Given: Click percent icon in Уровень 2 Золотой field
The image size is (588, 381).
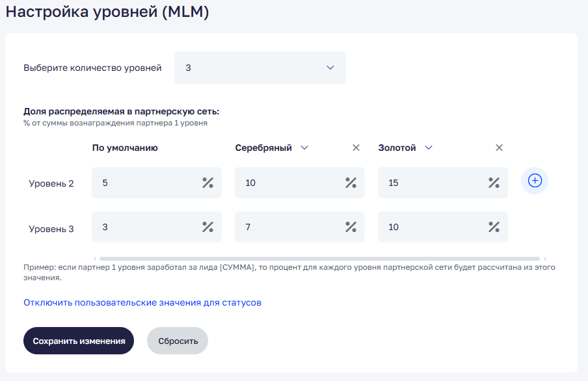Looking at the screenshot, I should 494,183.
